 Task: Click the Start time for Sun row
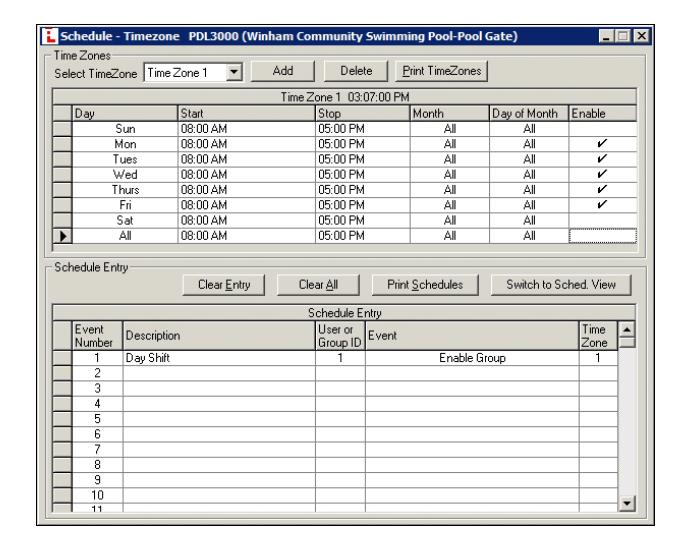click(246, 129)
